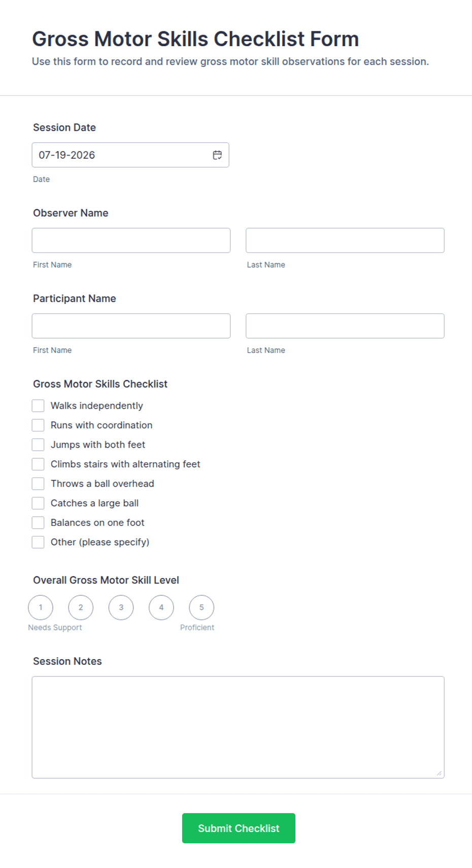472x868 pixels.
Task: Click inside the Session Notes textarea
Action: coord(238,727)
